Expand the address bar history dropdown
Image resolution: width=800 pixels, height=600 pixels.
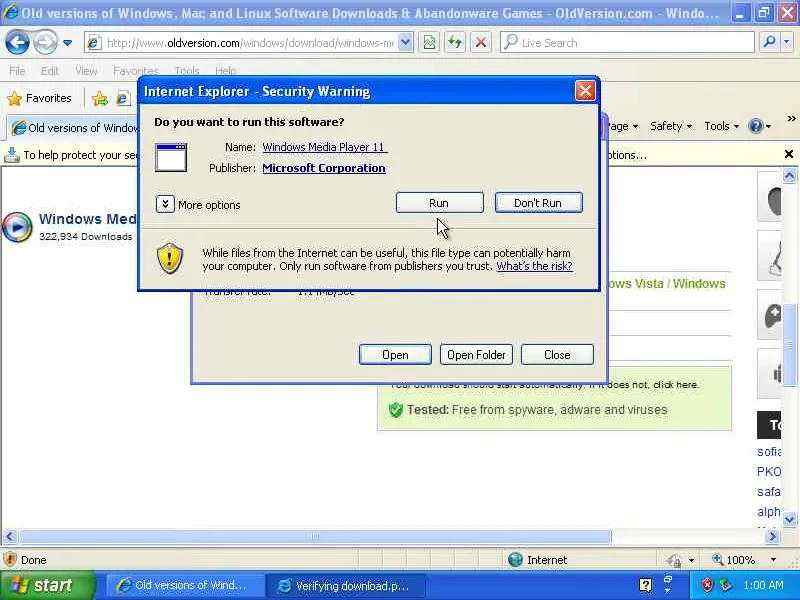[x=405, y=43]
